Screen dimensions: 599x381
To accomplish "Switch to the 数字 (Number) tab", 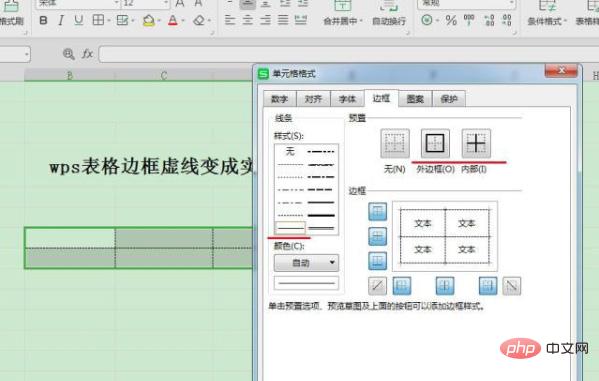I will [x=280, y=99].
